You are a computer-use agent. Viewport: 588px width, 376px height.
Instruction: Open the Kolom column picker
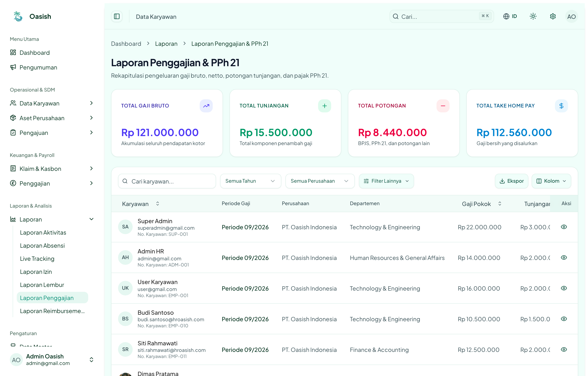pyautogui.click(x=551, y=181)
